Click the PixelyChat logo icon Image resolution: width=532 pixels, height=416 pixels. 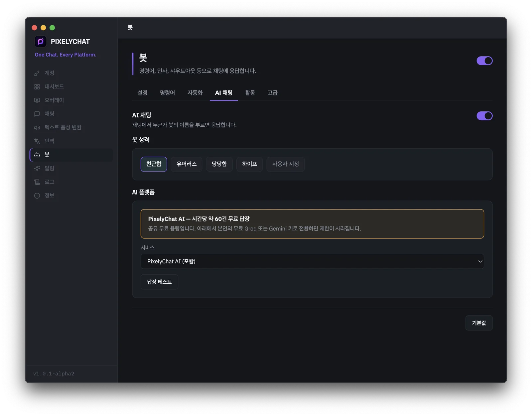click(41, 42)
